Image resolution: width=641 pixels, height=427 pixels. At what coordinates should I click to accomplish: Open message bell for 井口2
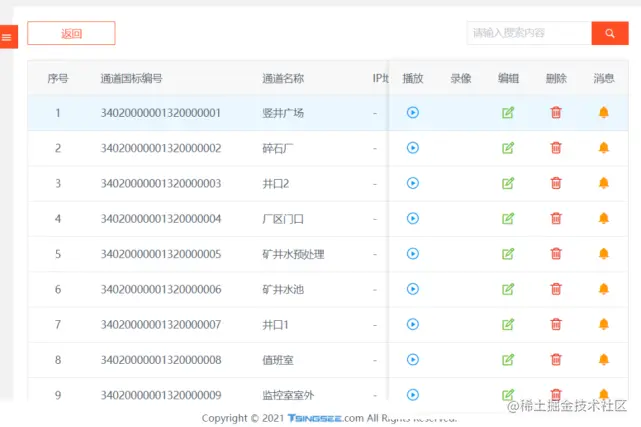[604, 183]
